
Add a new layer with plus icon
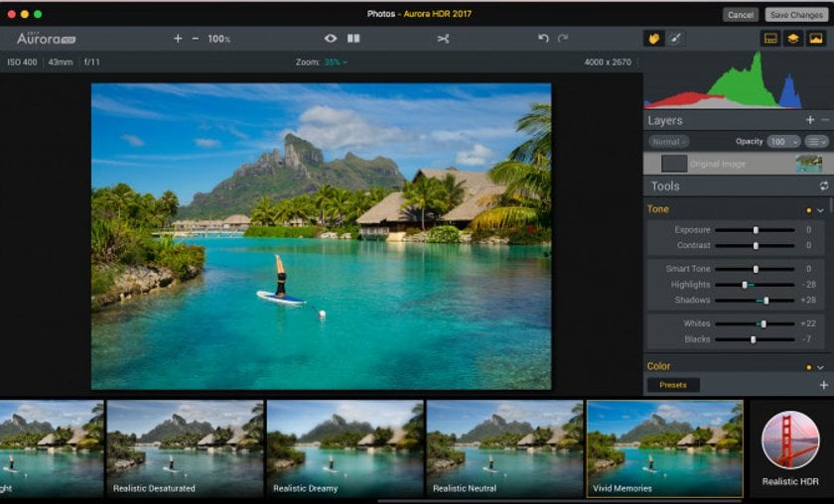[809, 120]
